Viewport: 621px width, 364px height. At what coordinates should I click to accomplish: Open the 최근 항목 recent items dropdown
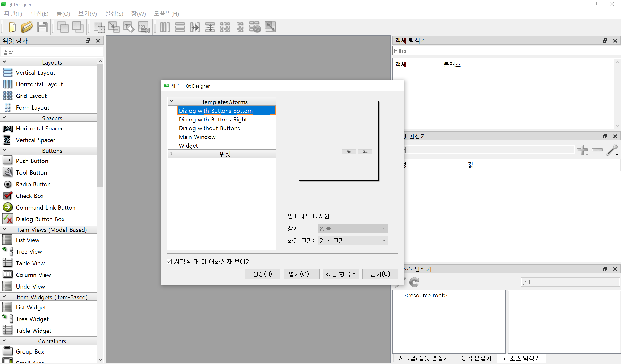pos(341,274)
